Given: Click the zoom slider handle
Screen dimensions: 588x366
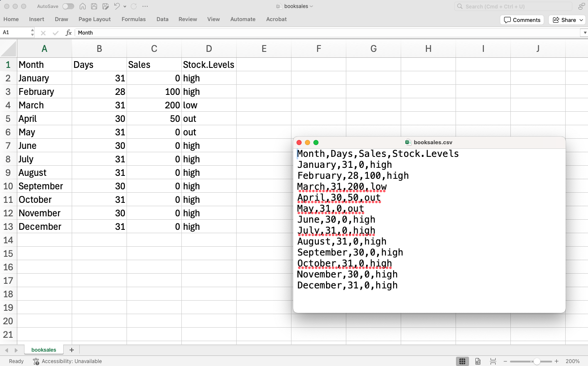Looking at the screenshot, I should tap(537, 361).
